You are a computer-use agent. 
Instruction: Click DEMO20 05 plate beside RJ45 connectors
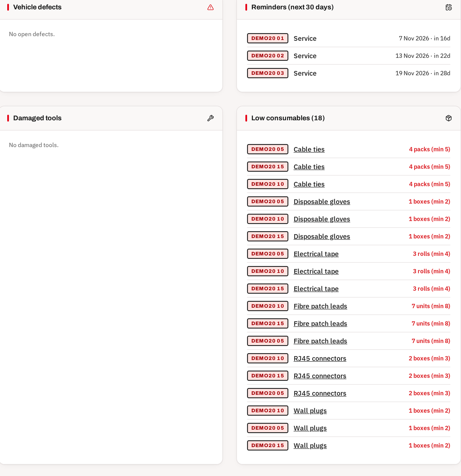click(267, 393)
